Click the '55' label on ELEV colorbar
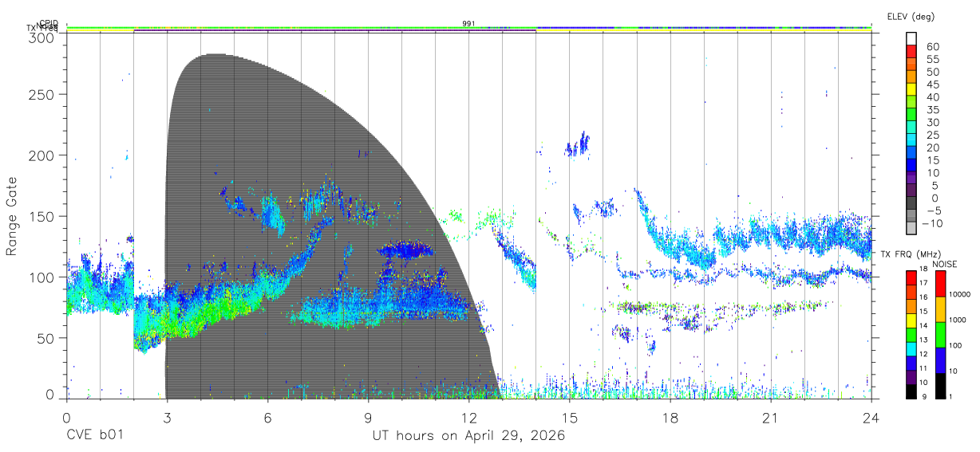 click(x=932, y=59)
